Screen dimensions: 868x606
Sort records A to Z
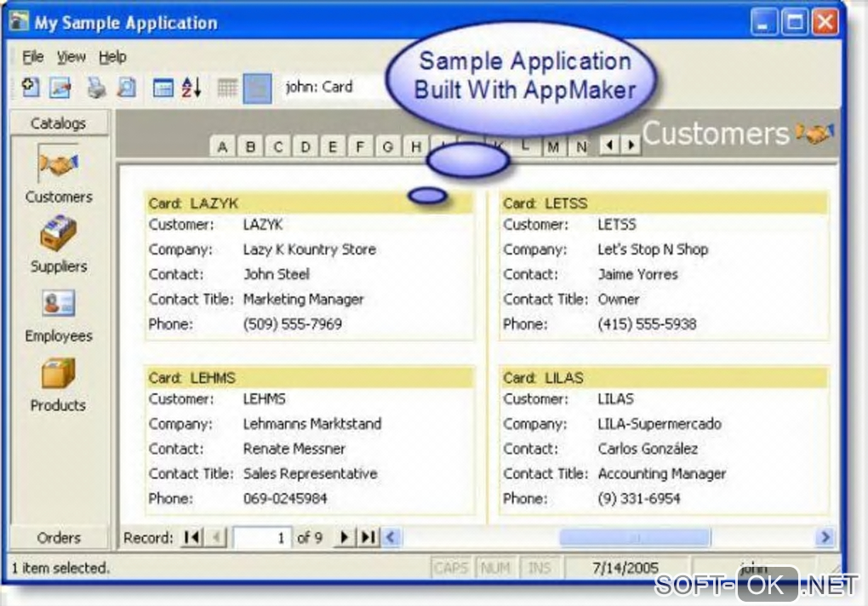pyautogui.click(x=191, y=88)
